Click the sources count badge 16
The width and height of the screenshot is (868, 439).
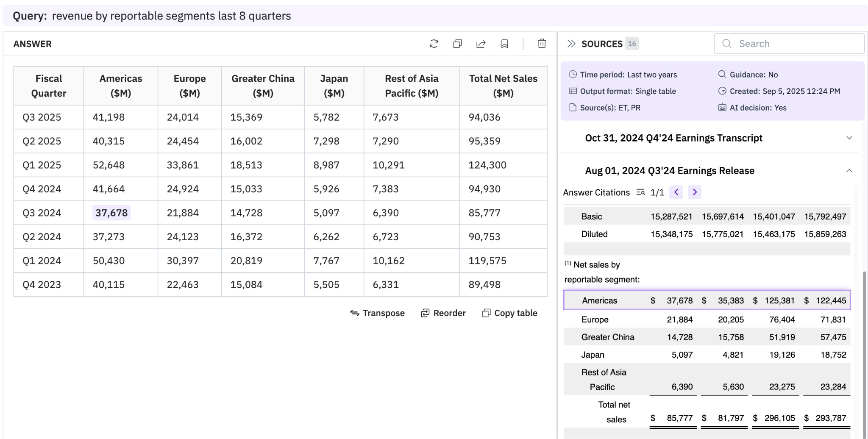coord(632,44)
